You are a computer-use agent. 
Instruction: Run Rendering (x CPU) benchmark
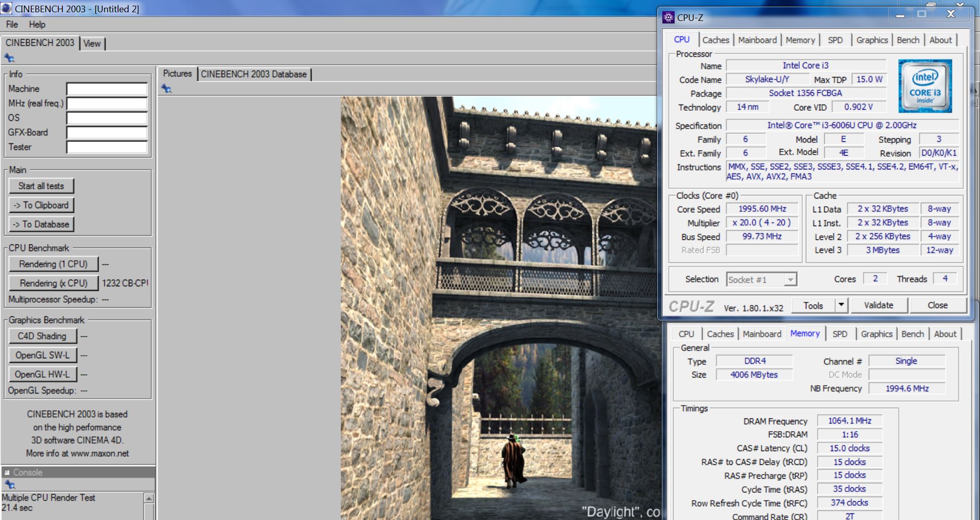click(x=53, y=283)
